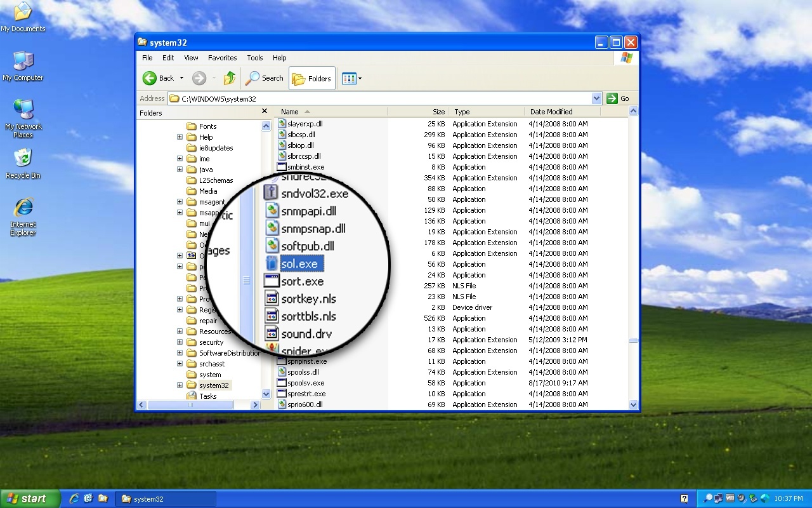
Task: Open the Favorites menu
Action: [222, 58]
